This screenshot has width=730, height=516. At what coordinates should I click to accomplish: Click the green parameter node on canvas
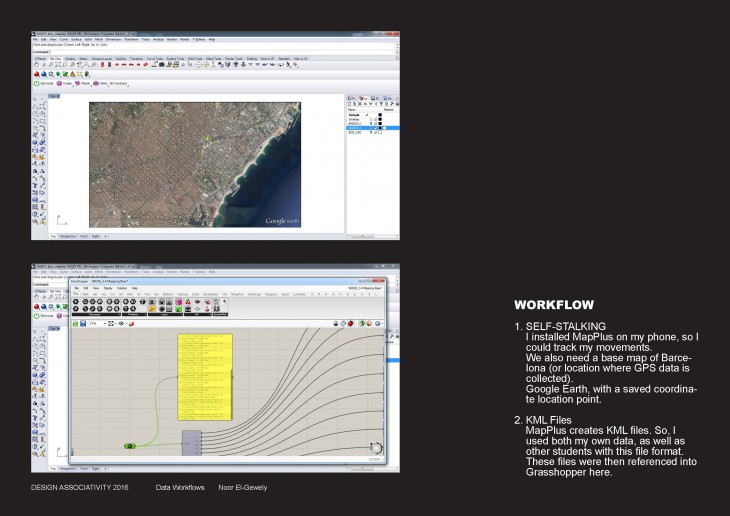(x=130, y=446)
